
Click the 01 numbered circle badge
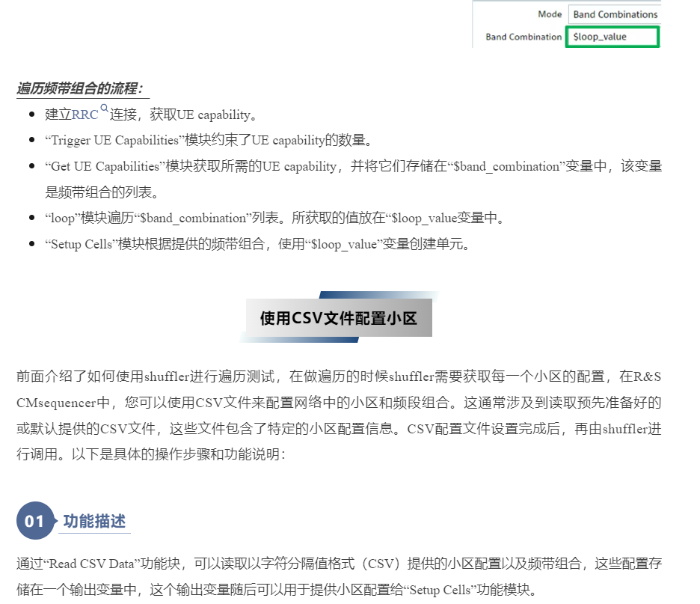(35, 521)
